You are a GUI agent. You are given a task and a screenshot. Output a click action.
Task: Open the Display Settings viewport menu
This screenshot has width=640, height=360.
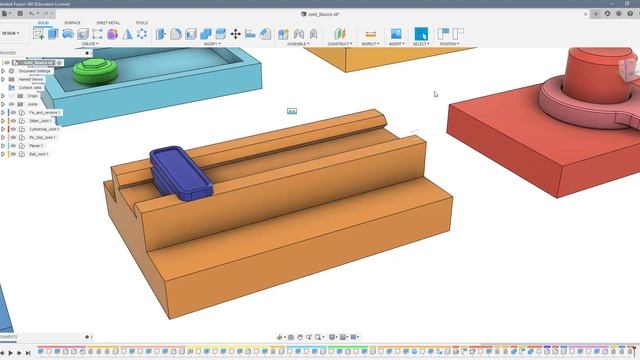click(x=333, y=337)
